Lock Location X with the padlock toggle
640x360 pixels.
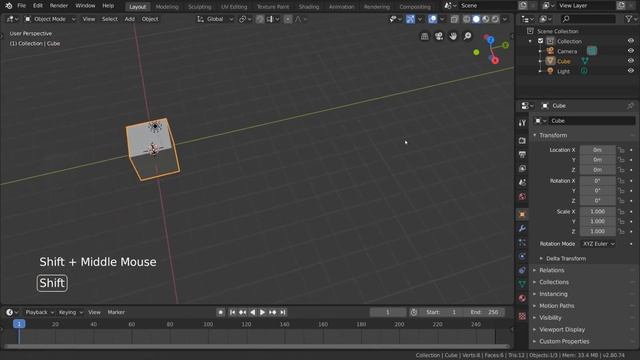coord(621,150)
